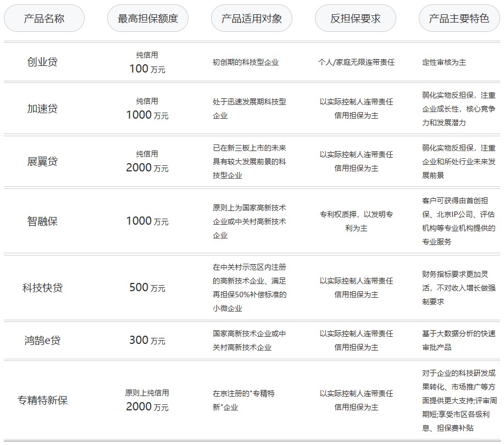Open the 反担保要求 header button
The height and width of the screenshot is (445, 504).
pos(356,19)
